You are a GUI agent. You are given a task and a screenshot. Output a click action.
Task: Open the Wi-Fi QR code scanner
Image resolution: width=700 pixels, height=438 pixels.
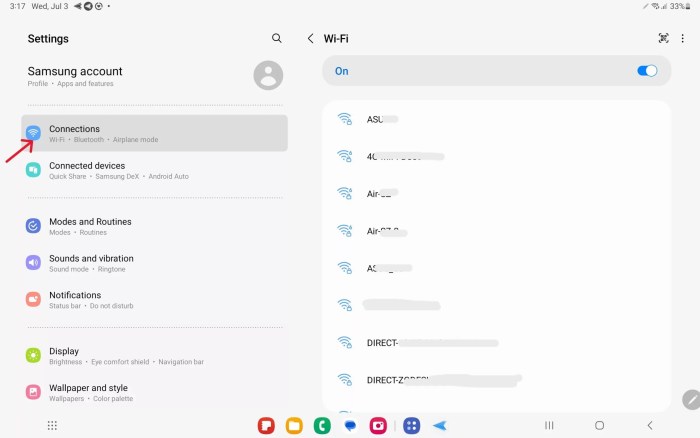tap(663, 38)
